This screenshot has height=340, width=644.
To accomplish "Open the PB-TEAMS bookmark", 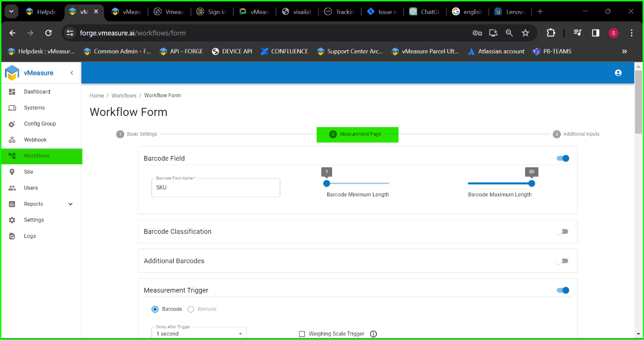I will point(552,51).
